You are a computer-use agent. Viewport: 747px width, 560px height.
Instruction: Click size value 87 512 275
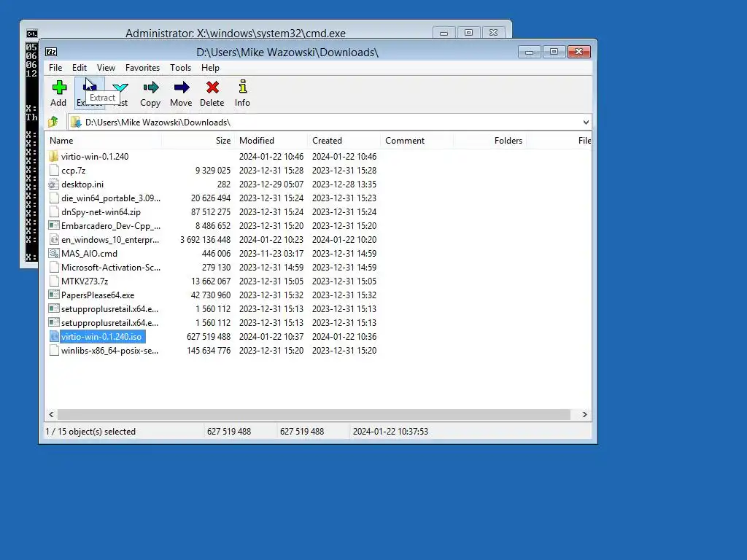coord(211,212)
